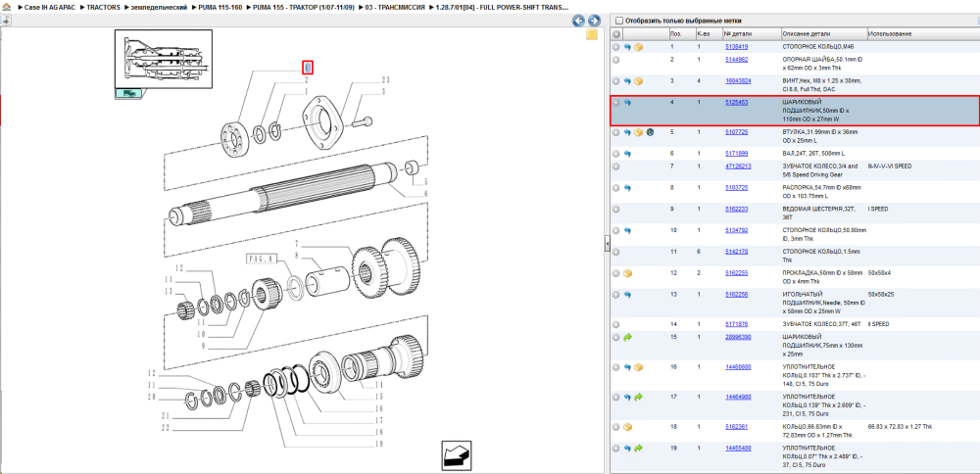Click blue arrow icon for part 5125453
The height and width of the screenshot is (474, 980).
coord(627,103)
